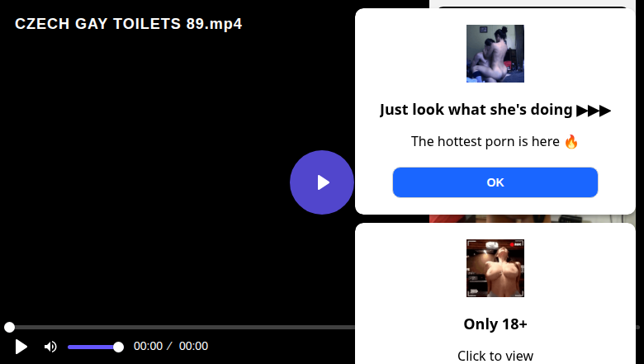644x364 pixels.
Task: Click the thumbnail in the top notification card
Action: pos(495,54)
